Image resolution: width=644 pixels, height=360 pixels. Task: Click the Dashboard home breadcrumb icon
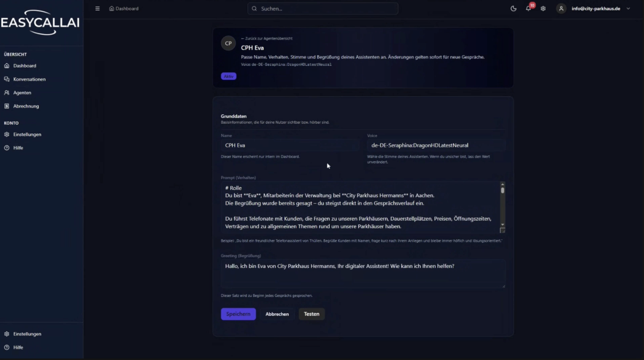pos(111,9)
